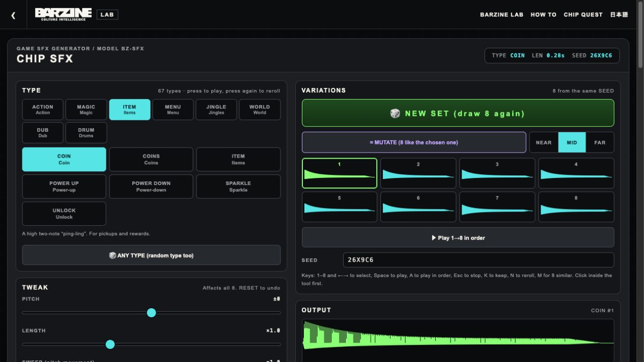Select the MENU type category

173,110
